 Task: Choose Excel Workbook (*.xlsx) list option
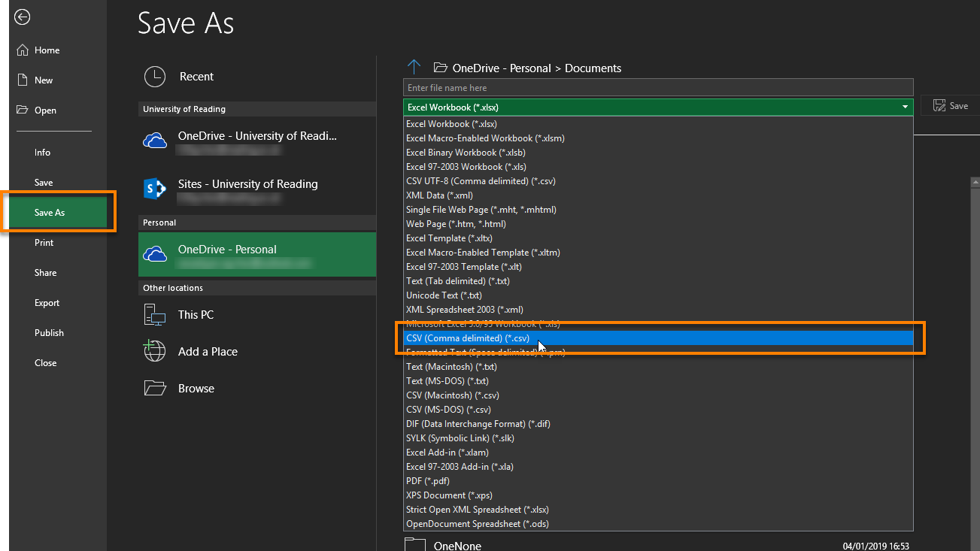[x=658, y=124]
